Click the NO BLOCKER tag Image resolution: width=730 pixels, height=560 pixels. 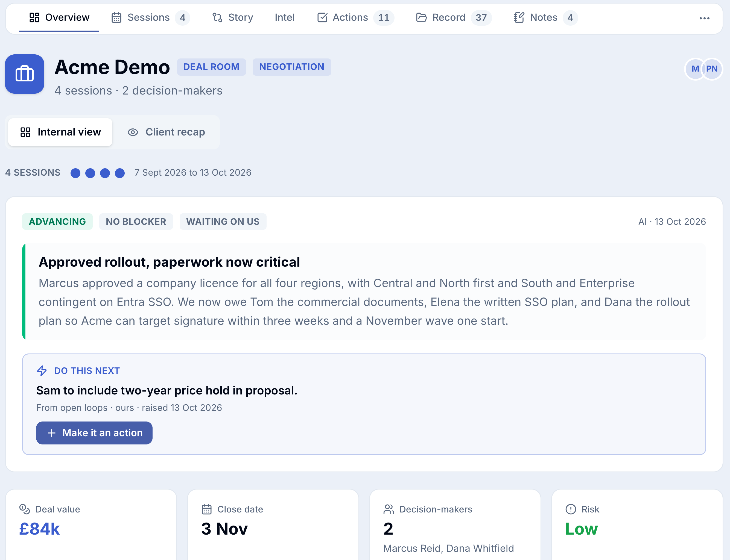pyautogui.click(x=136, y=222)
